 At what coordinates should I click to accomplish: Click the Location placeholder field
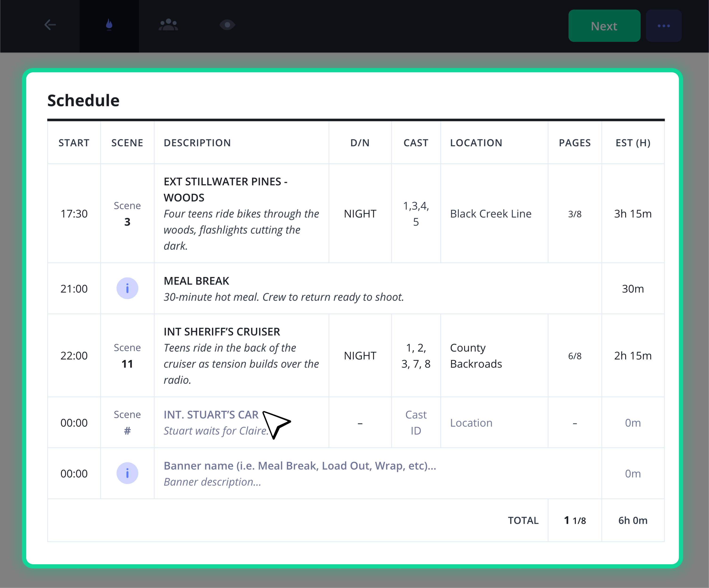click(471, 423)
